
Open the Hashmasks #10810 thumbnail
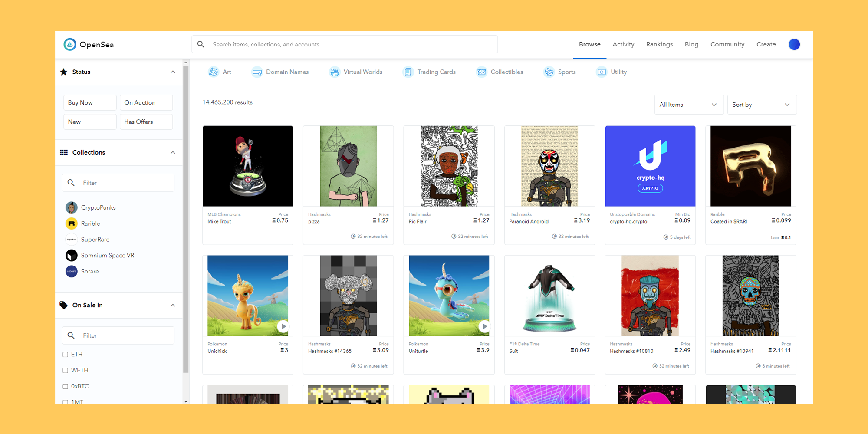[x=650, y=296]
